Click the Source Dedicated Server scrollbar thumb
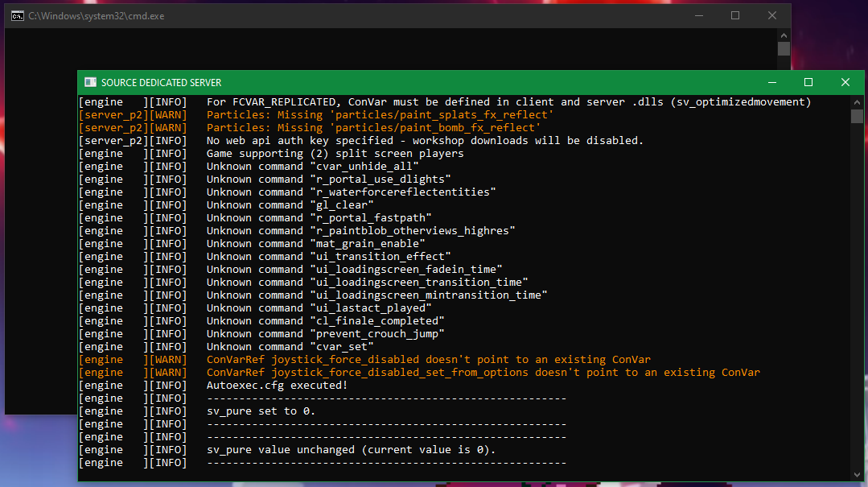 (857, 116)
